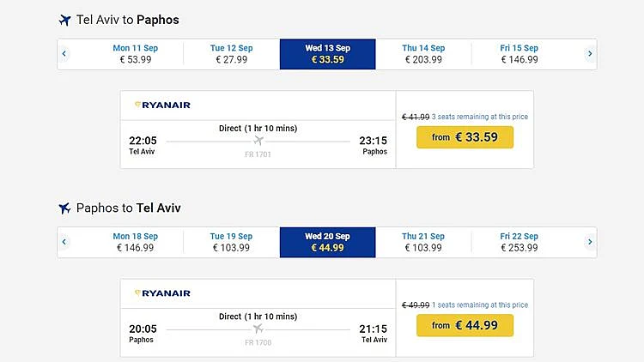Show later dates for Paphos to Tel Aviv
644x362 pixels.
589,242
